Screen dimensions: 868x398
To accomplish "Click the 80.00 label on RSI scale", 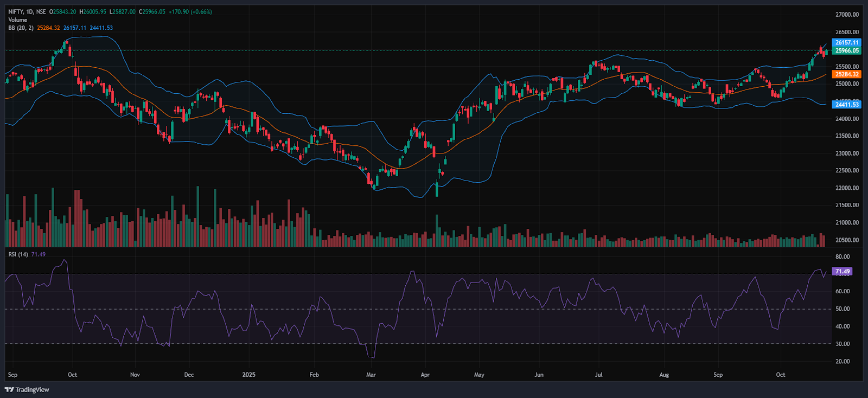I will [x=843, y=256].
